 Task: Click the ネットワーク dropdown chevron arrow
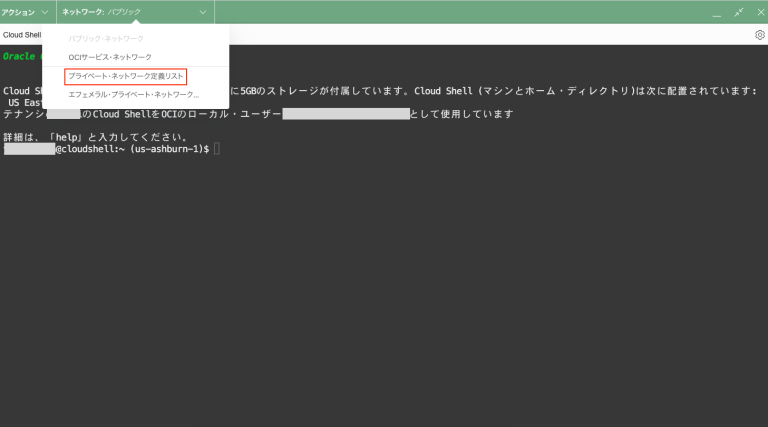pos(203,12)
